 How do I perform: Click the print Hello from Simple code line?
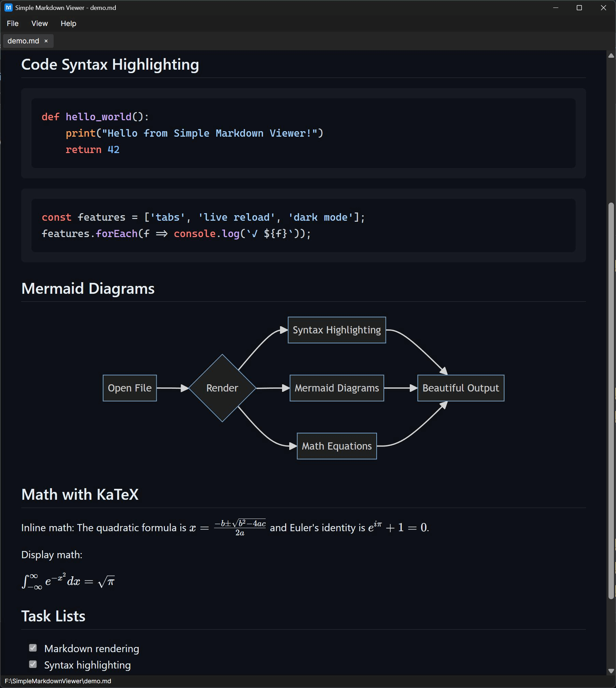click(x=194, y=133)
